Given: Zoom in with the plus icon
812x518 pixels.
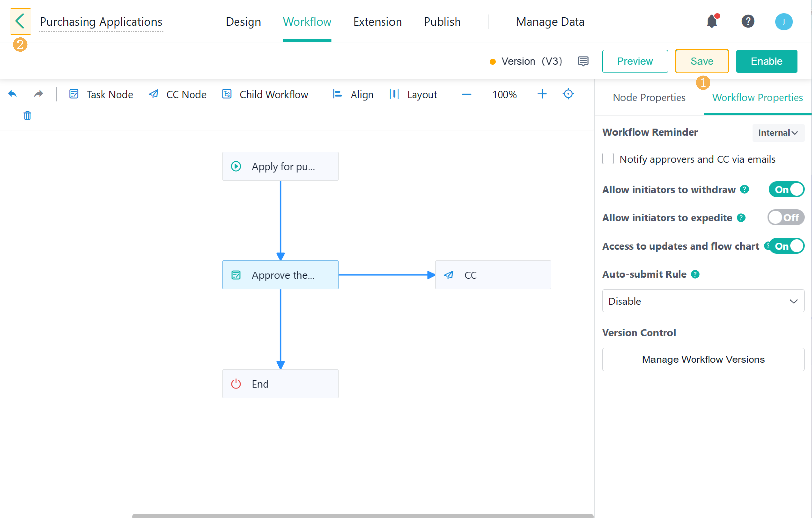Looking at the screenshot, I should click(x=542, y=94).
